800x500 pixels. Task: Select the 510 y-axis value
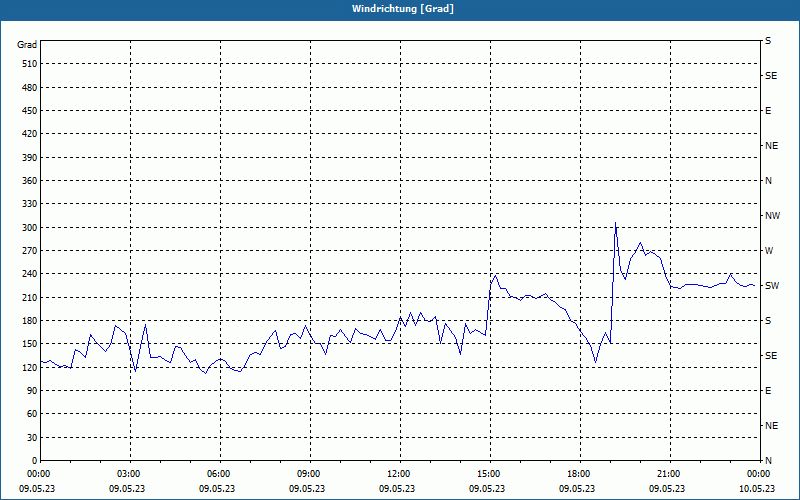pyautogui.click(x=30, y=64)
